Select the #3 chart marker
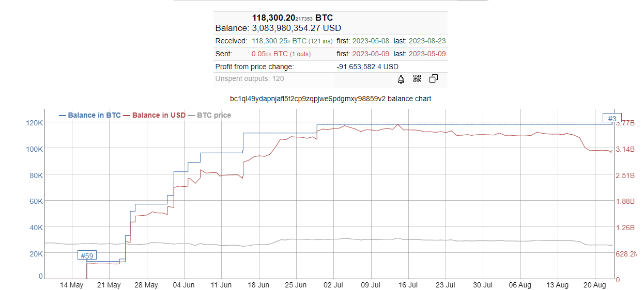 click(x=612, y=119)
